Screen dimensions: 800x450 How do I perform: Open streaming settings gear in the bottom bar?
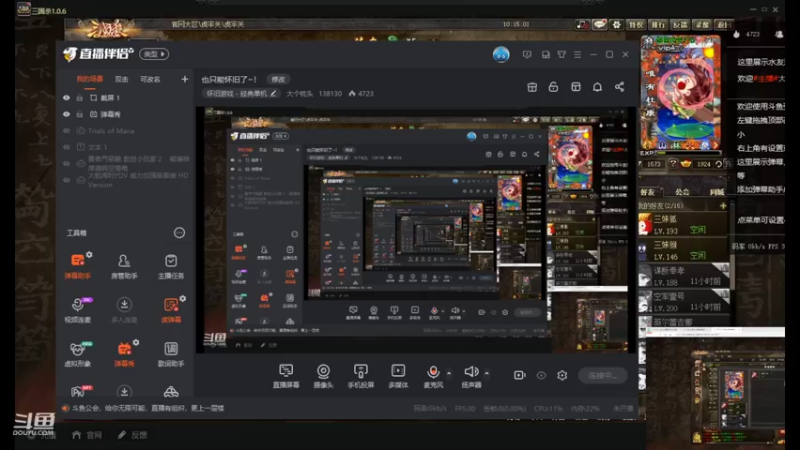click(x=562, y=375)
